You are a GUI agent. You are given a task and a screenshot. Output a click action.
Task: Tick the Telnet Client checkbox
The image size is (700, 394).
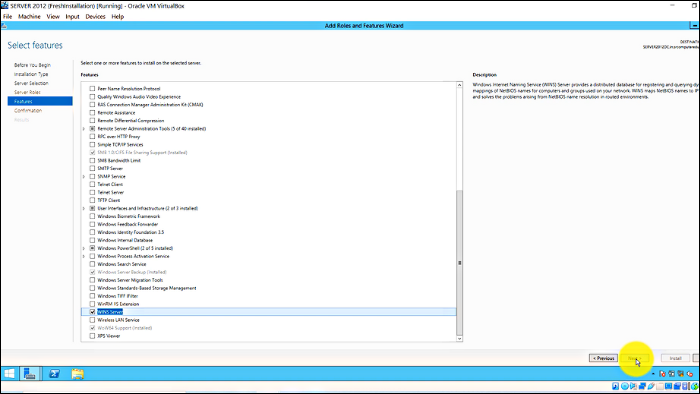(92, 184)
